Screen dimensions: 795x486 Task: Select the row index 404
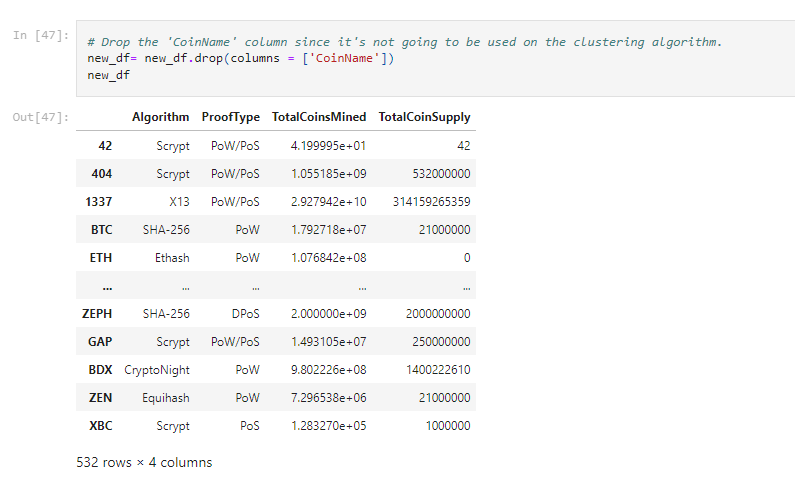click(101, 174)
